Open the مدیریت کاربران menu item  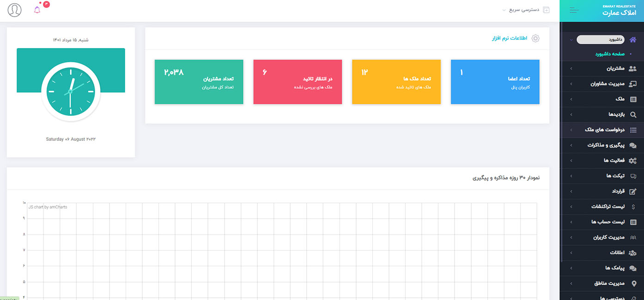pos(608,237)
